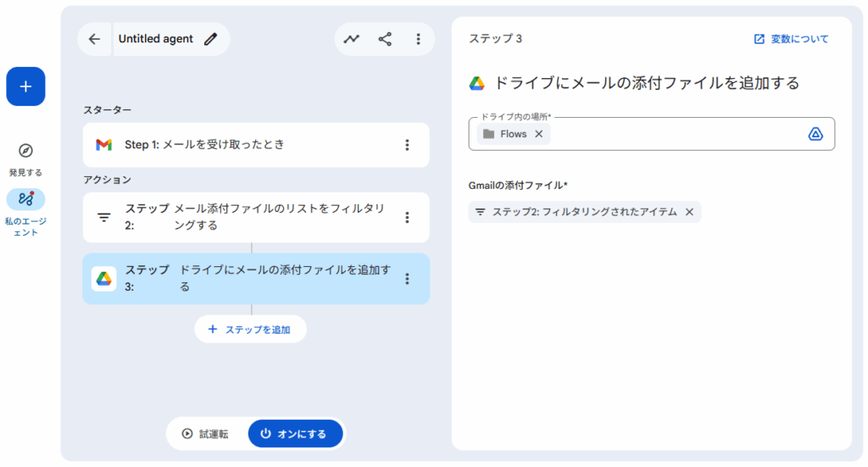
Task: Select Step 1 メールを受け取ったとき card
Action: 256,145
